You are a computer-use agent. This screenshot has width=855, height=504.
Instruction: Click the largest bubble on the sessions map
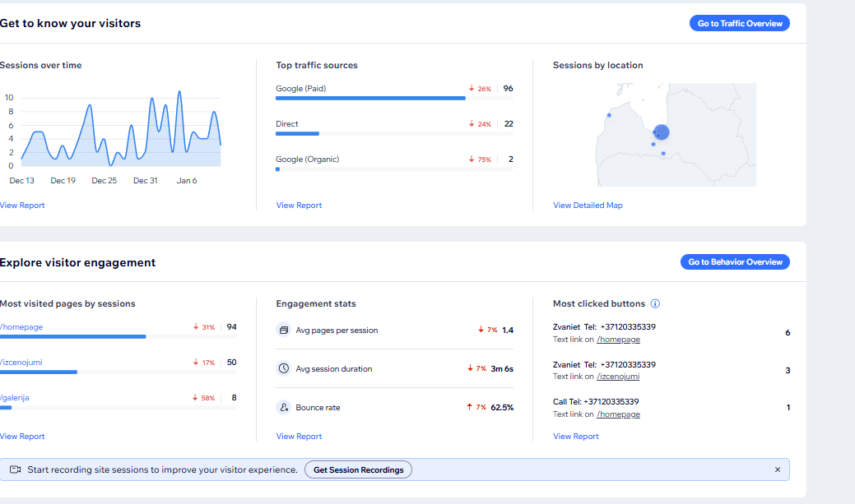point(661,132)
